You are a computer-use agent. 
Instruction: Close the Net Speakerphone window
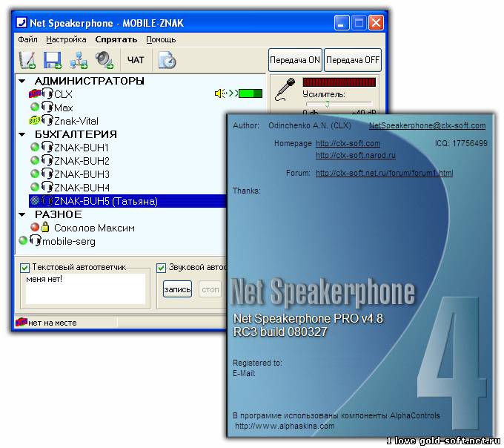point(376,23)
